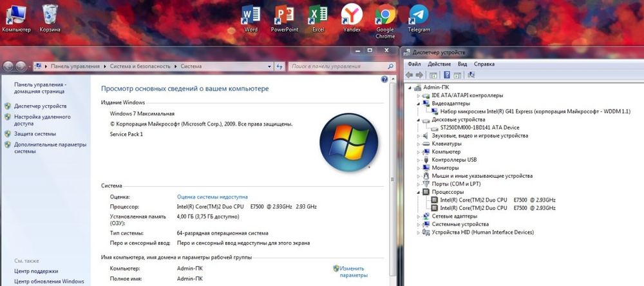This screenshot has width=644, height=286.
Task: Click Панель управления in the breadcrumb path
Action: pyautogui.click(x=75, y=66)
